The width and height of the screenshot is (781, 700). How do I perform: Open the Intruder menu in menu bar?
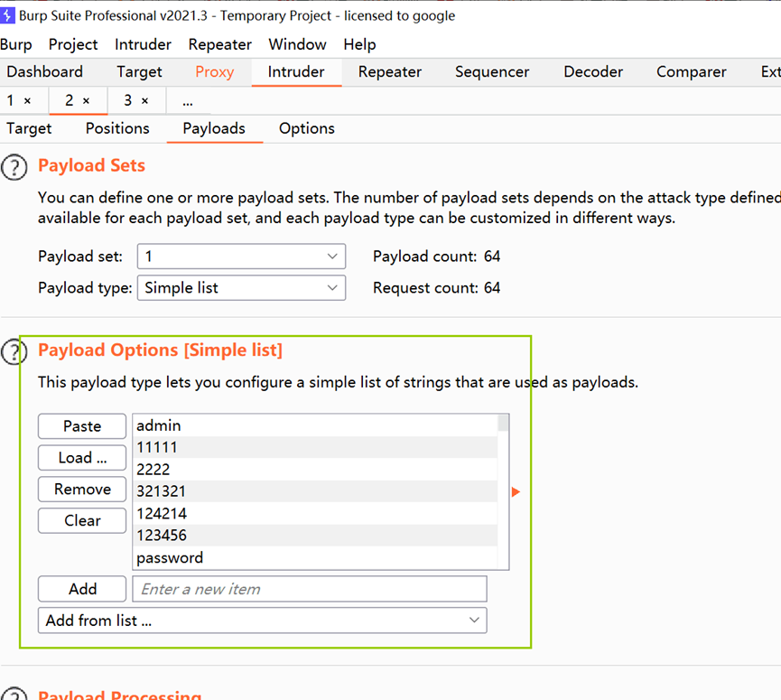click(143, 44)
